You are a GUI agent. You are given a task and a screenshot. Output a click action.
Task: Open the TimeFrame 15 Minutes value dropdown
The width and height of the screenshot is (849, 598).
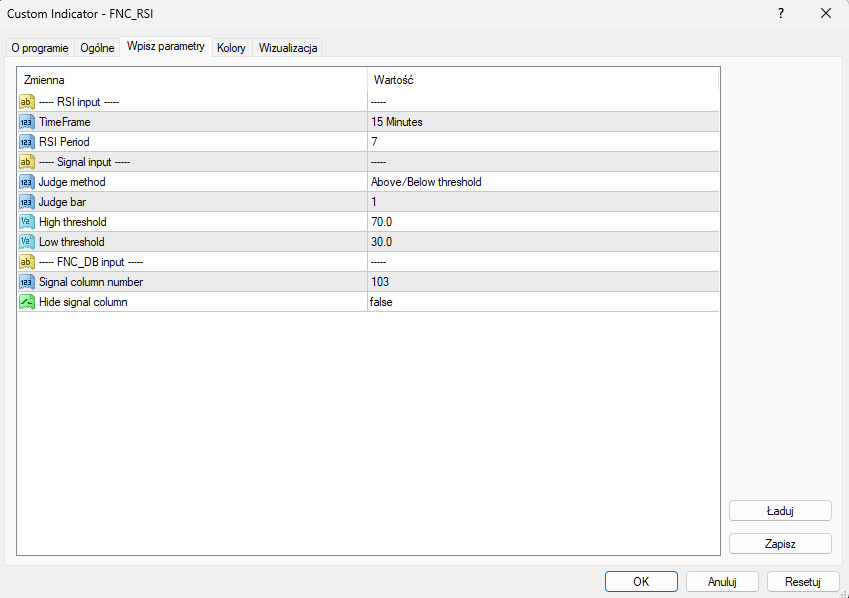click(x=543, y=122)
